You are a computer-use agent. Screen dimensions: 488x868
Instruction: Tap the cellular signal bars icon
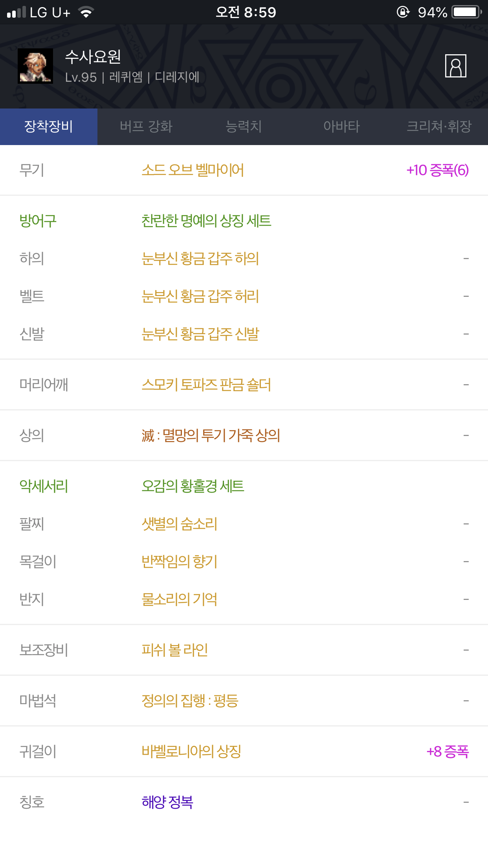pyautogui.click(x=17, y=13)
